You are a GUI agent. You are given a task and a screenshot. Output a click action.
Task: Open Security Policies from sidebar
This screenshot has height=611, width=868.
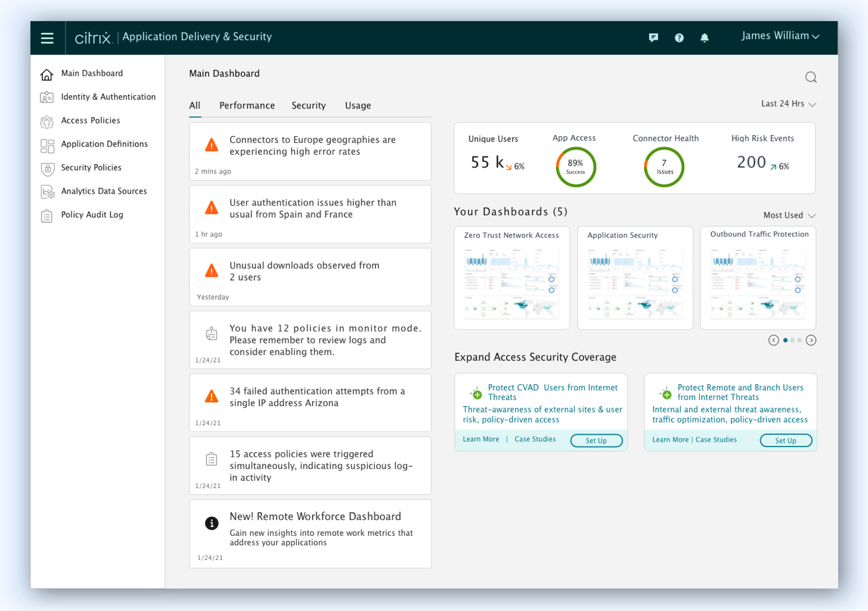91,168
